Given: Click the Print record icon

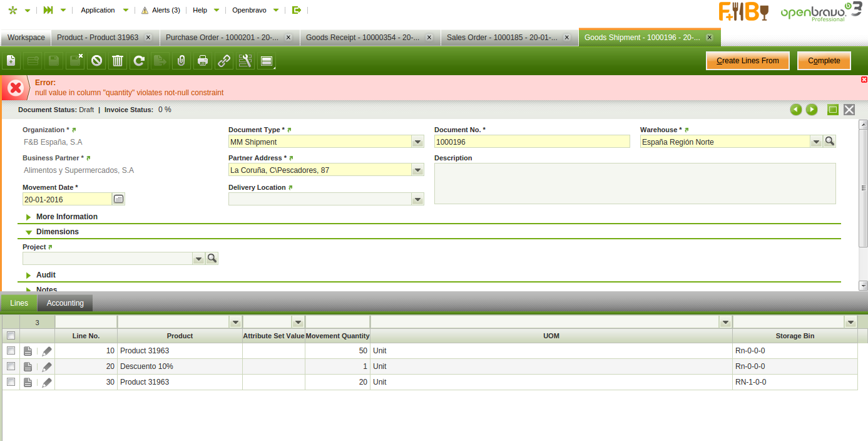Looking at the screenshot, I should coord(203,61).
